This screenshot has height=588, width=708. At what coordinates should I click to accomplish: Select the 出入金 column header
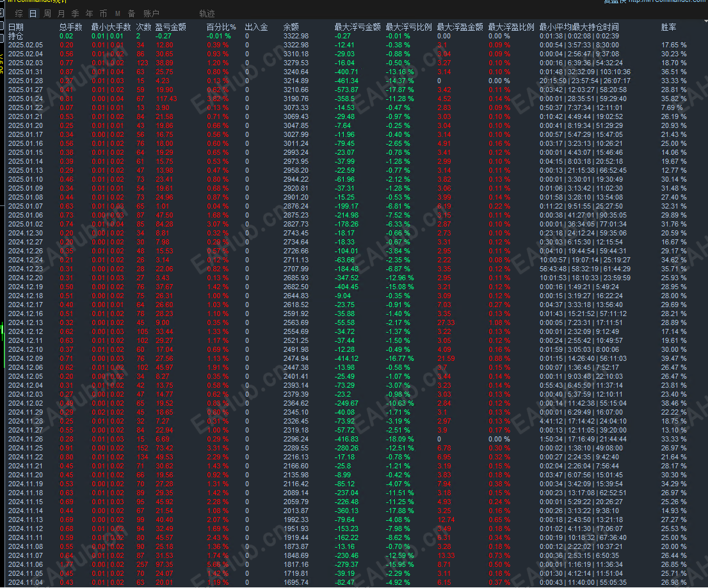pyautogui.click(x=257, y=27)
